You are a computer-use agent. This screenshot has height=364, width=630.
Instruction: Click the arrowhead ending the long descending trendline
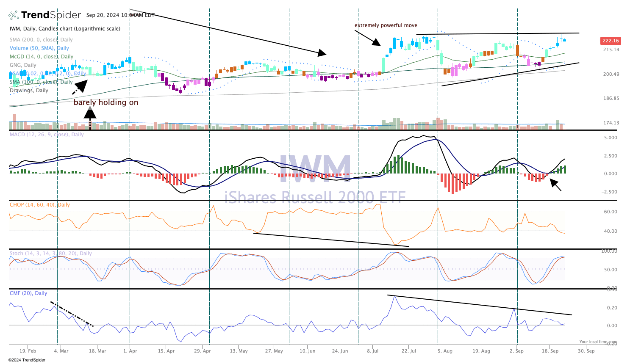click(322, 53)
